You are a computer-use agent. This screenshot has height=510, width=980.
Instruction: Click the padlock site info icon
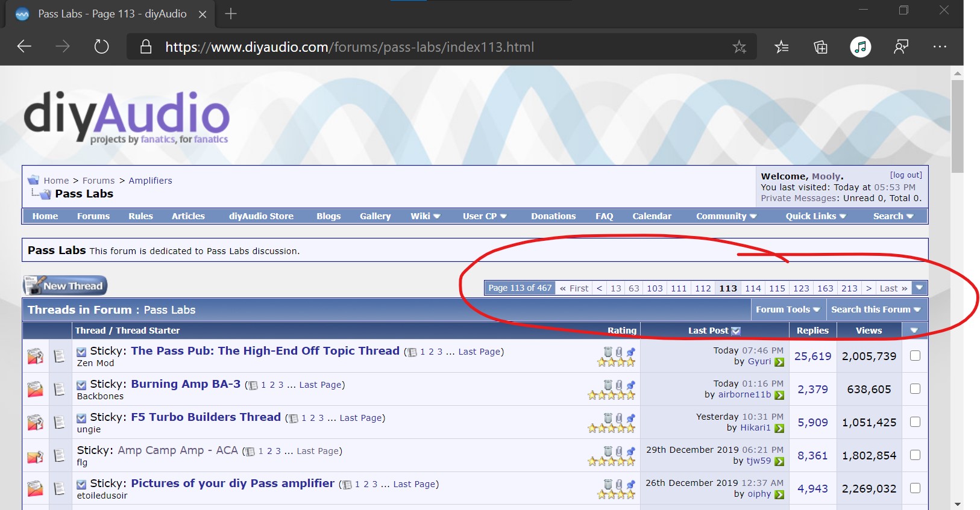pyautogui.click(x=146, y=47)
